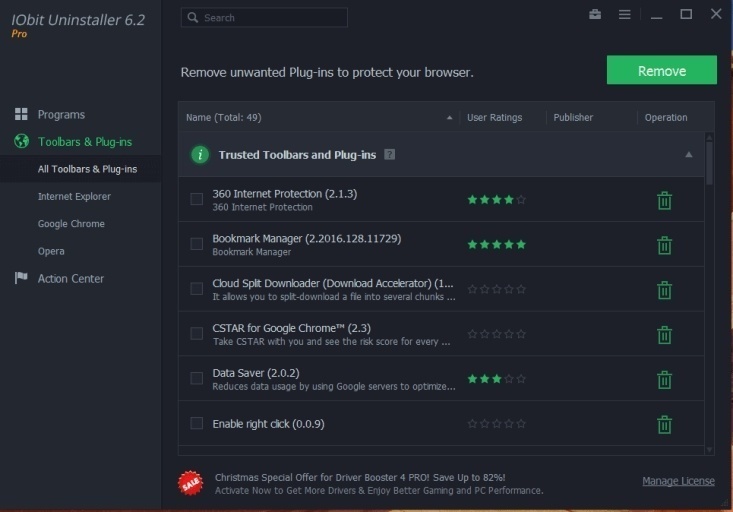Show Internet Explorer plug-ins
This screenshot has height=512, width=733.
pos(74,196)
